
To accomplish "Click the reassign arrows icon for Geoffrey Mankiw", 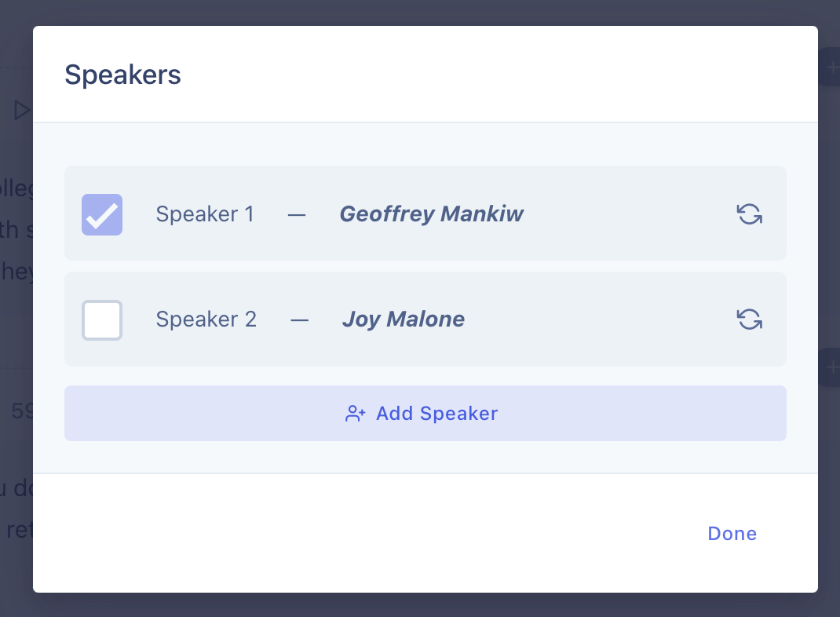I will tap(749, 214).
